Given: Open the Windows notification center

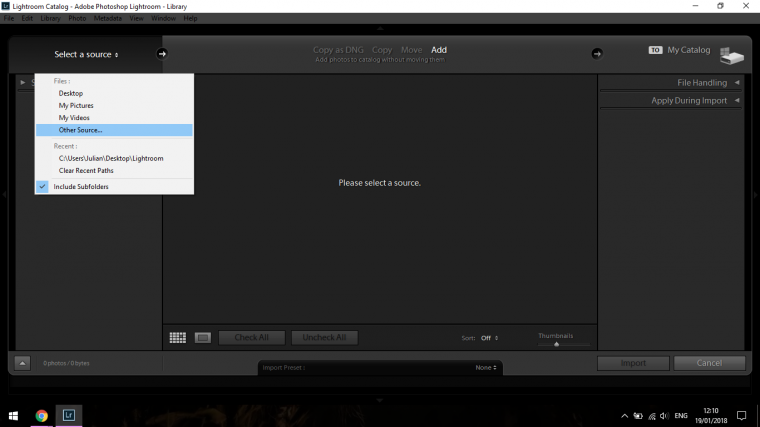Looking at the screenshot, I should 742,415.
